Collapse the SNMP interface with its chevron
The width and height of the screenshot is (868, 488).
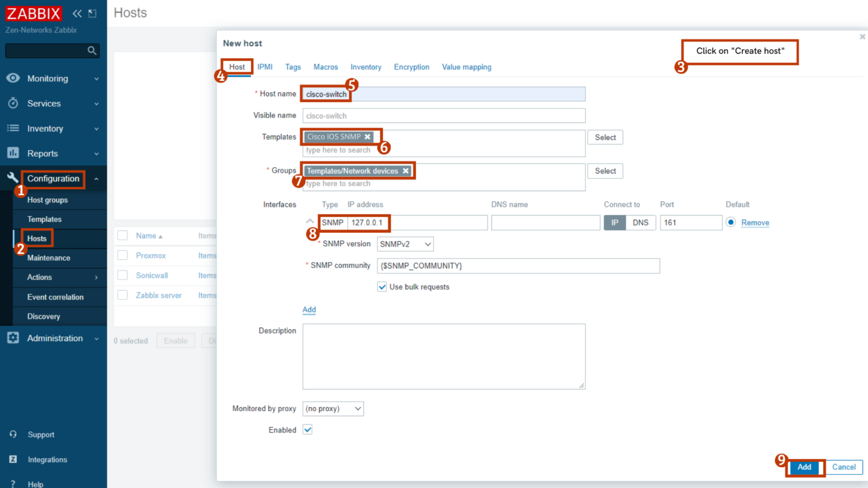click(310, 221)
